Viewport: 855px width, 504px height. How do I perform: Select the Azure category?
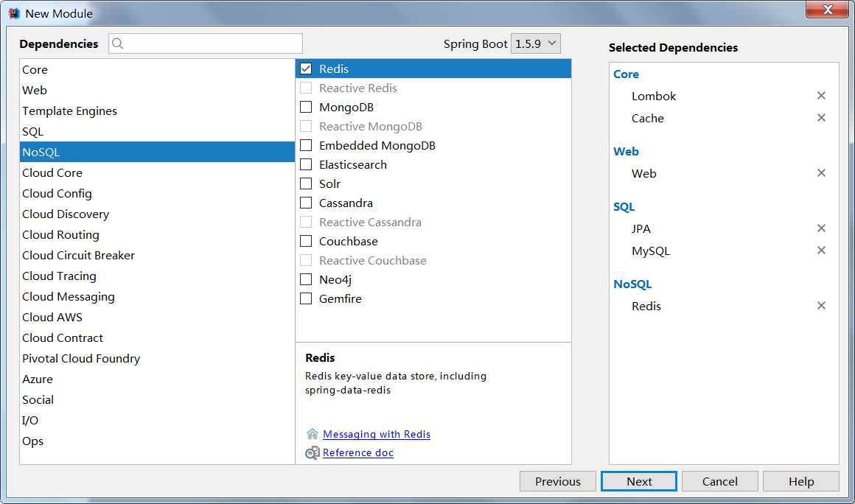(x=157, y=379)
